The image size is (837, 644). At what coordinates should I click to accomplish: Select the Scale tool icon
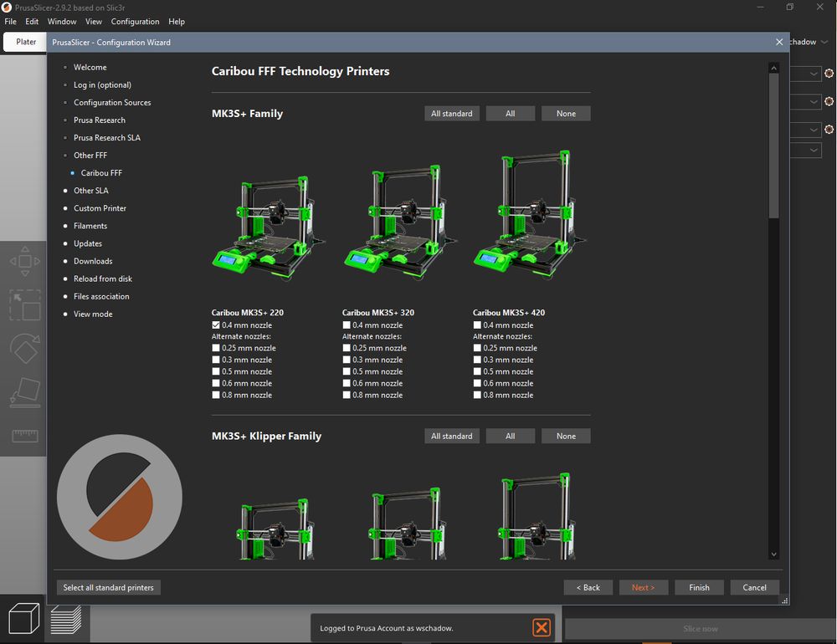pos(24,305)
